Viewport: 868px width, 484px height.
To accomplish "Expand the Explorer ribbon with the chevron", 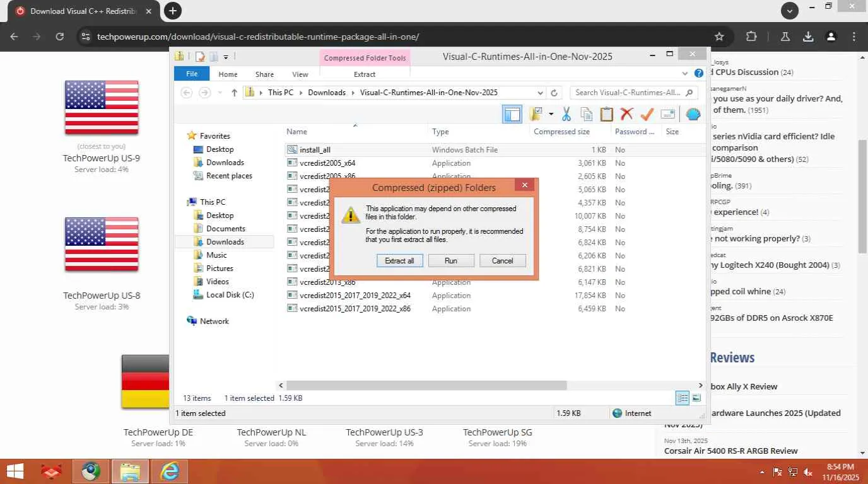I will (685, 73).
